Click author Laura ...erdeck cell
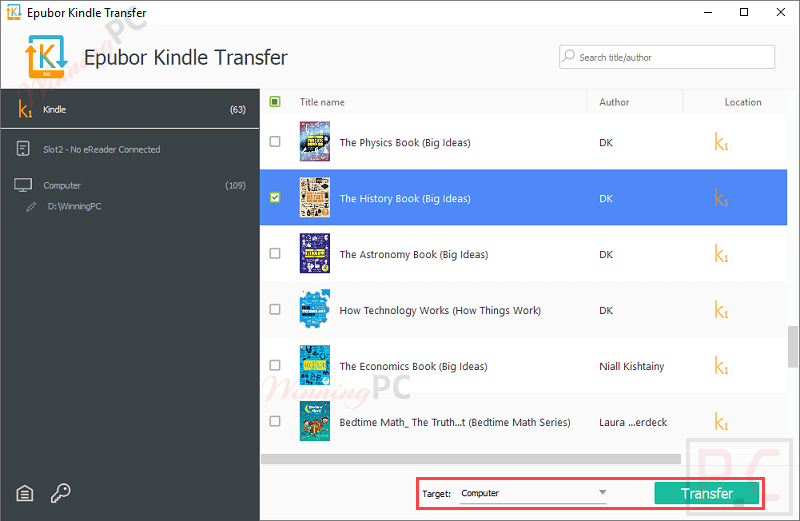 [633, 422]
